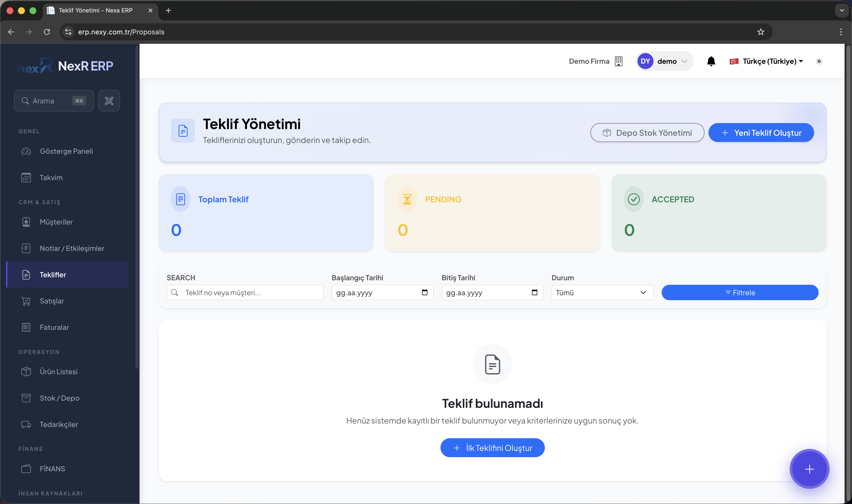Bookmark this page with the star icon
This screenshot has height=504, width=852.
pyautogui.click(x=760, y=32)
